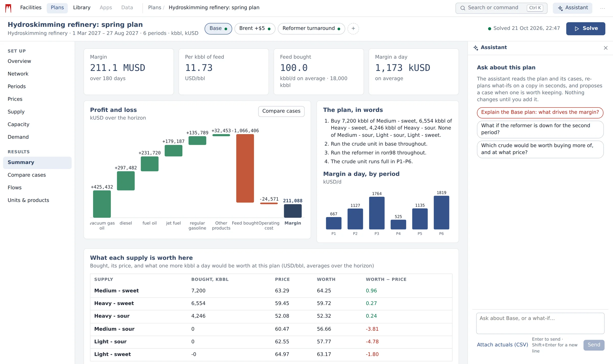Click Attach actuals (CSV) link
Image resolution: width=613 pixels, height=364 pixels.
tap(502, 345)
